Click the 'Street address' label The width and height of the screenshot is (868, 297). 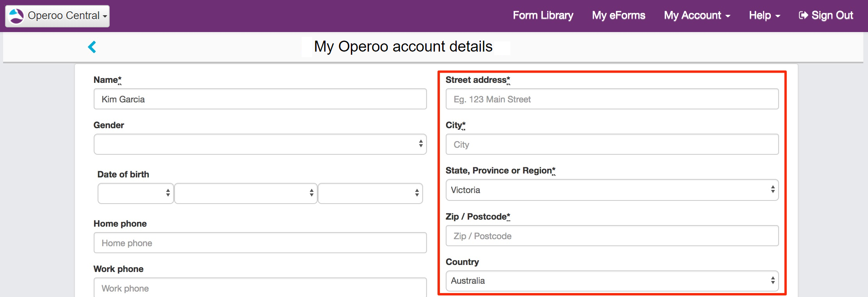(478, 80)
